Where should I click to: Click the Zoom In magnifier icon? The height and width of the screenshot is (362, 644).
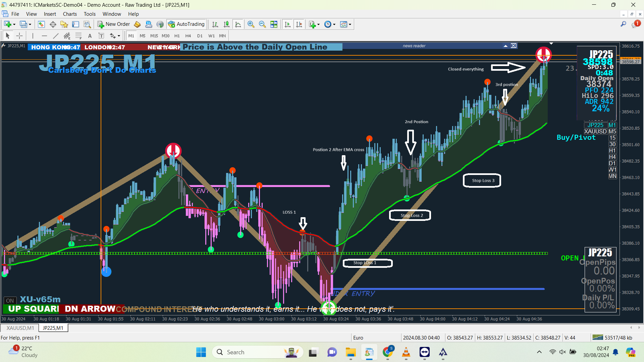[251, 24]
